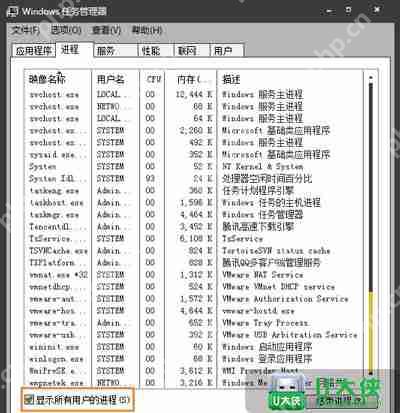Click the NT Kernel & System description
Viewport: 400px width, 413px height.
[263, 166]
